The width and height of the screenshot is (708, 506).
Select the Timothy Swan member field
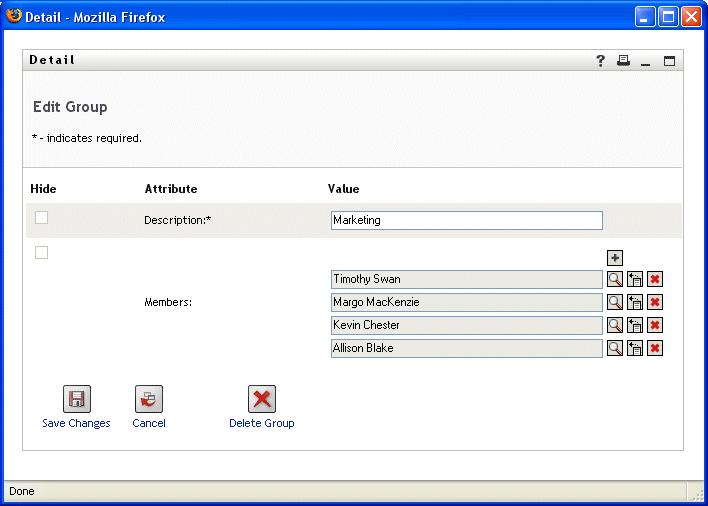[467, 279]
